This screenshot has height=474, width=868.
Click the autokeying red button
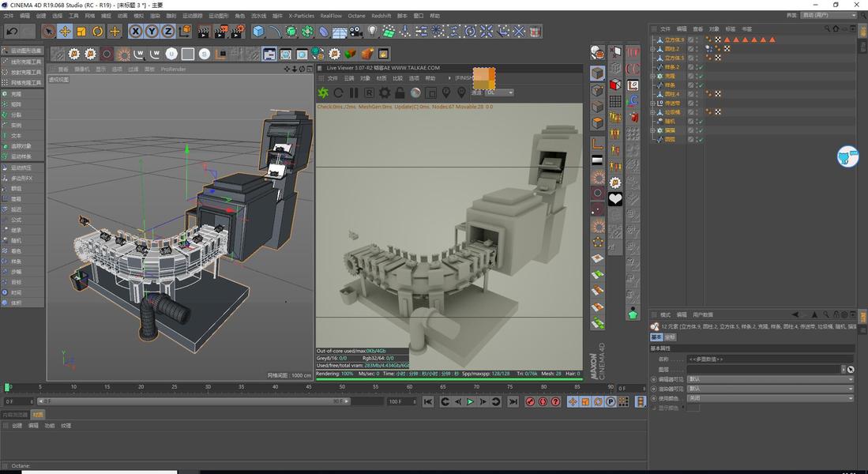pos(543,401)
